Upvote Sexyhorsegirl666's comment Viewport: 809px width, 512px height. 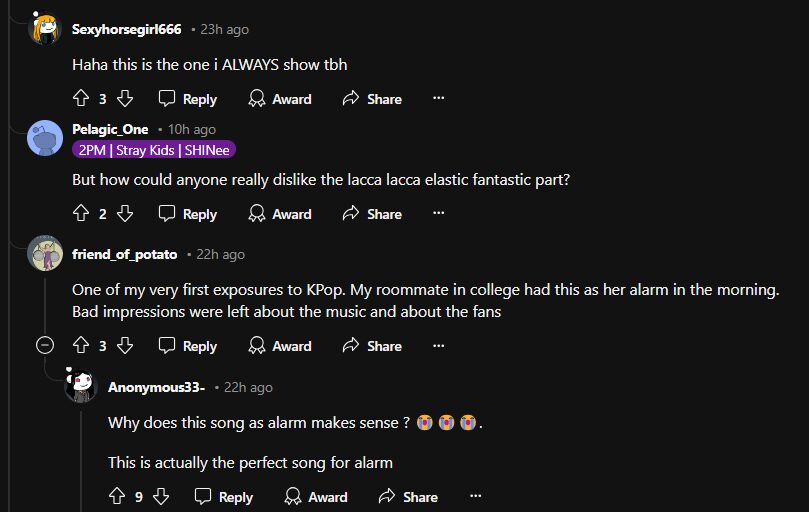point(82,99)
